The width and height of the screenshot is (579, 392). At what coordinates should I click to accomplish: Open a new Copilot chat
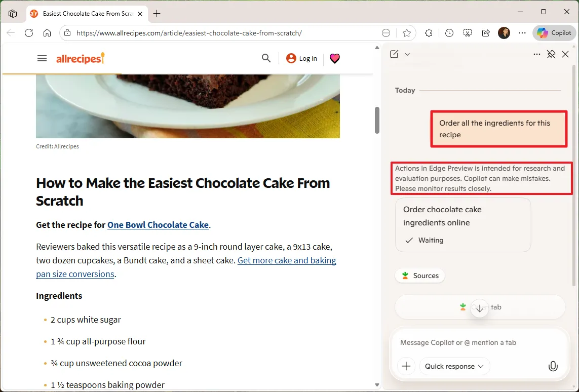click(396, 54)
